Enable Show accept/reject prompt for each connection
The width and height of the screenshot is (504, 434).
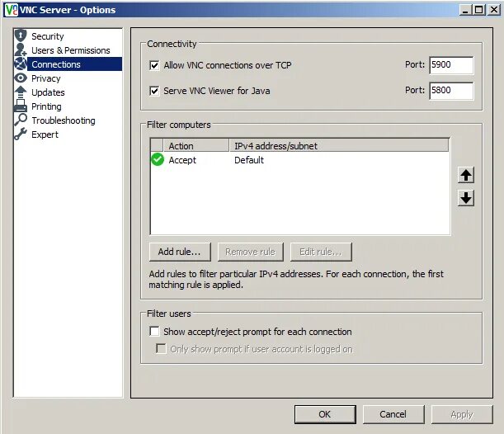[154, 332]
